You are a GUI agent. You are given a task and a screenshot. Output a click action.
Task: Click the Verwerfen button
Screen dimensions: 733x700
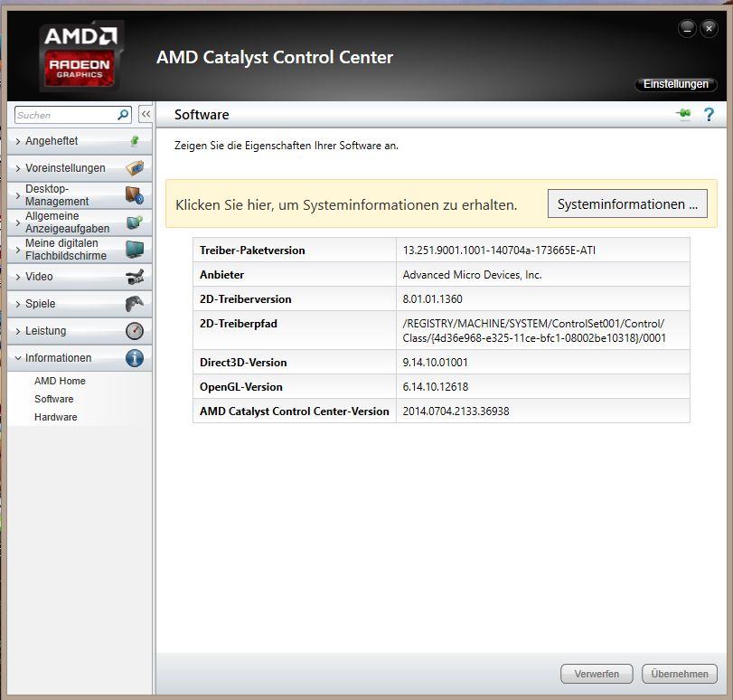[x=597, y=674]
